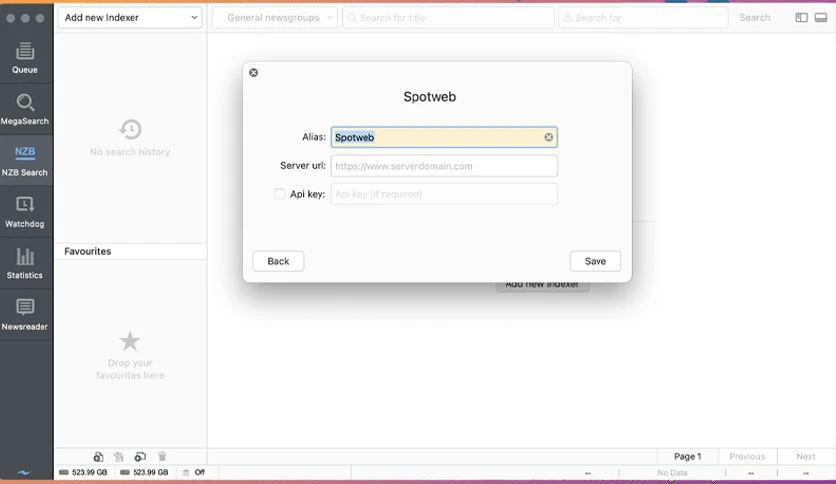836x484 pixels.
Task: Click the Api key input field
Action: tap(444, 194)
